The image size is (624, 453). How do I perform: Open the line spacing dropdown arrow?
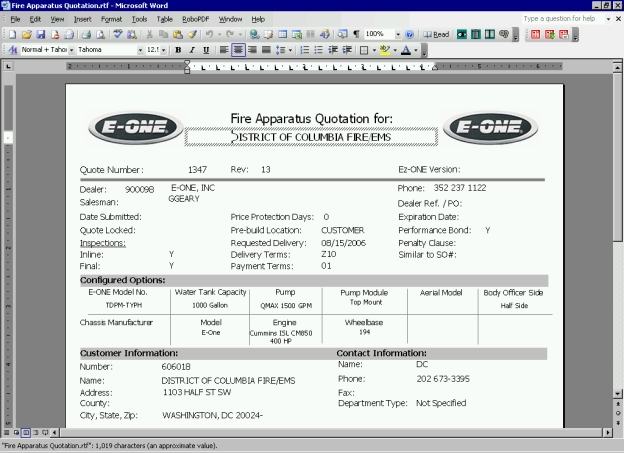tap(291, 50)
